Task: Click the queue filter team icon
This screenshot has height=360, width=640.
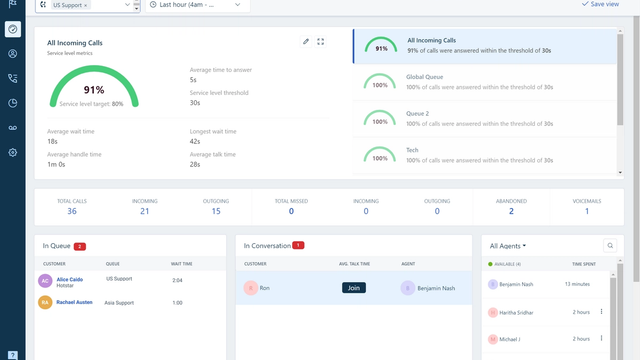Action: (43, 4)
